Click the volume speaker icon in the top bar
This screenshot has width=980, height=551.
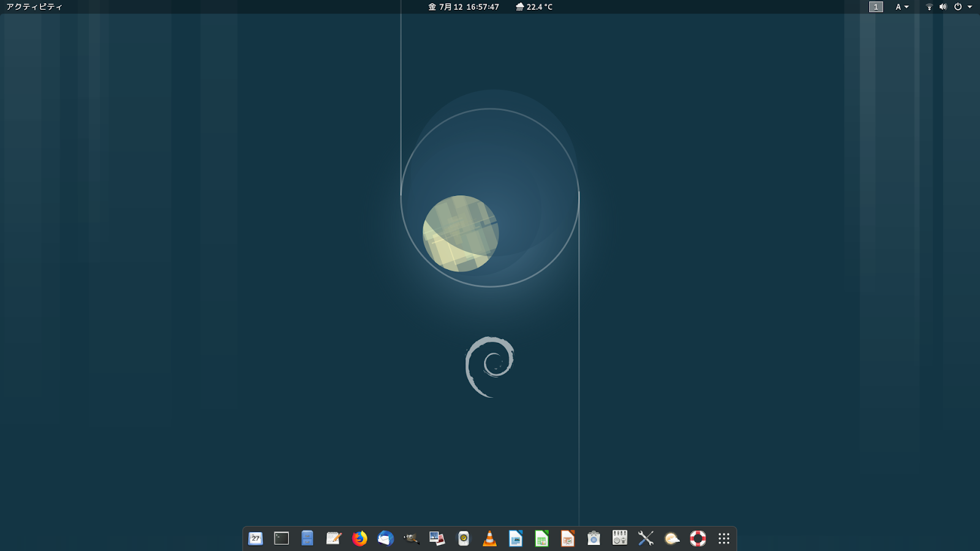[x=943, y=7]
